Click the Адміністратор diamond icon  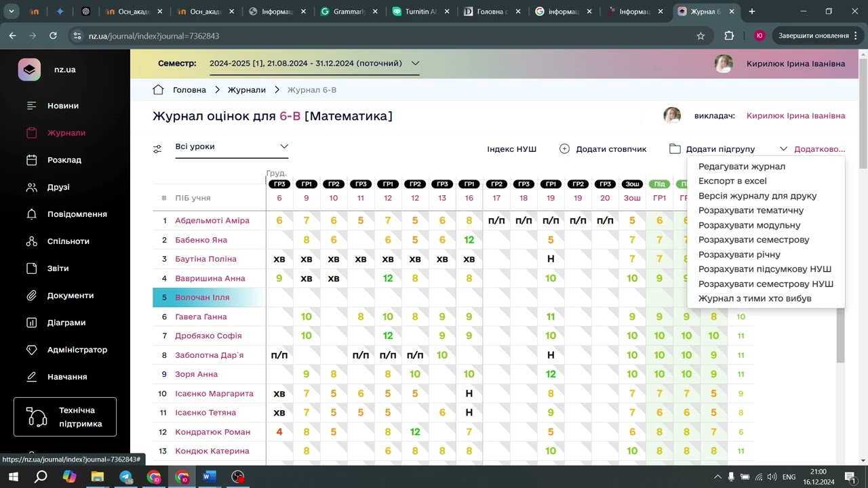[x=32, y=350]
